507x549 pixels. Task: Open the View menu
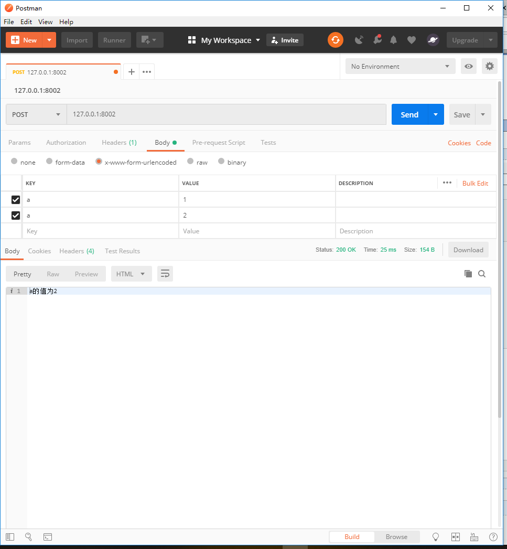point(45,22)
